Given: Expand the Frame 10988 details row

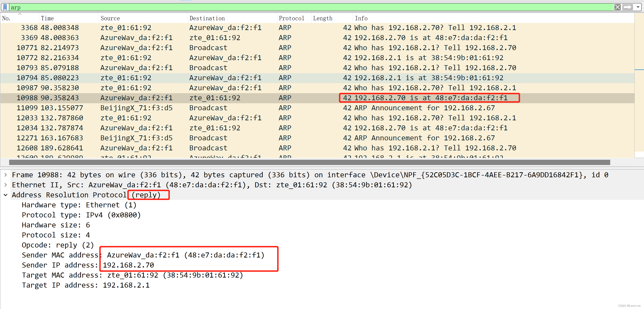Looking at the screenshot, I should tap(5, 175).
